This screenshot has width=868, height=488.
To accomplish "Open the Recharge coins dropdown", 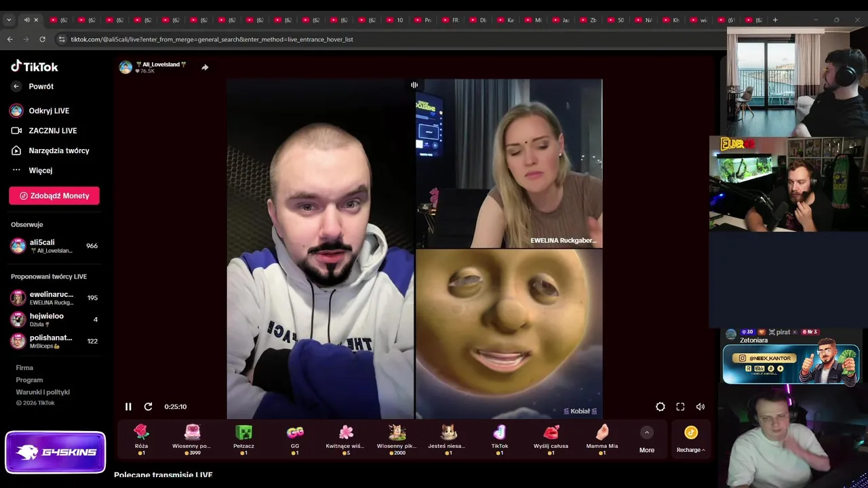I will (x=691, y=439).
